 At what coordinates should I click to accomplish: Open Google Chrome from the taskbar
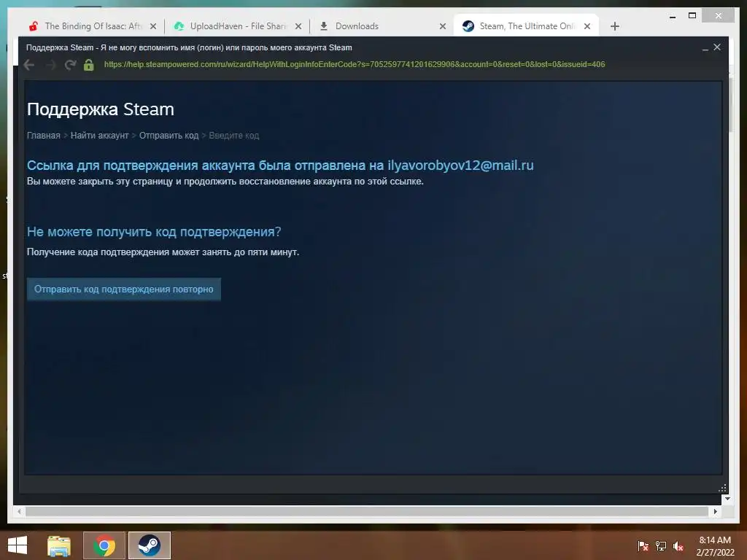coord(104,545)
